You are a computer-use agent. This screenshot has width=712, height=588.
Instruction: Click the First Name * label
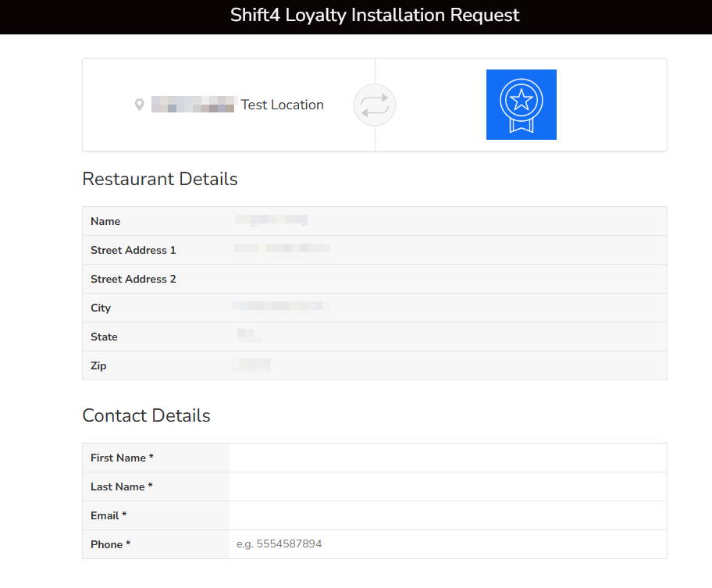(122, 458)
